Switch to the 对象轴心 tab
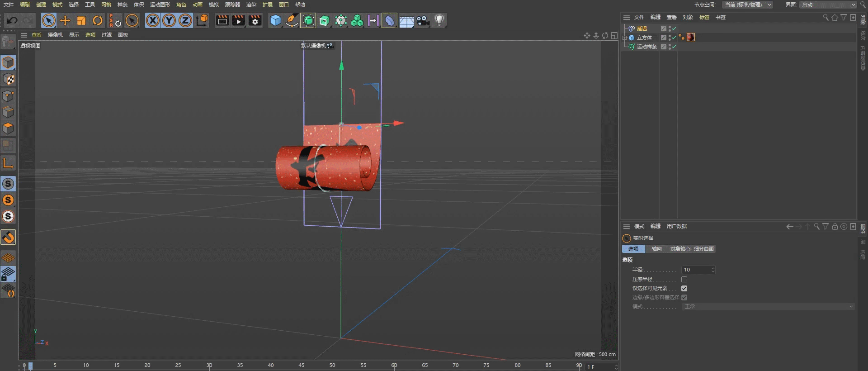This screenshot has width=868, height=371. pyautogui.click(x=680, y=249)
